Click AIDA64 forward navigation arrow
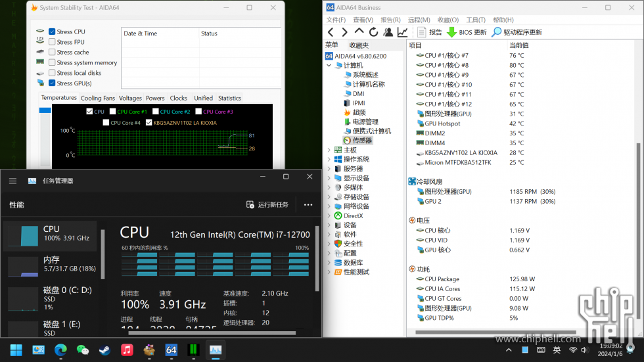The height and width of the screenshot is (362, 644). pos(344,32)
